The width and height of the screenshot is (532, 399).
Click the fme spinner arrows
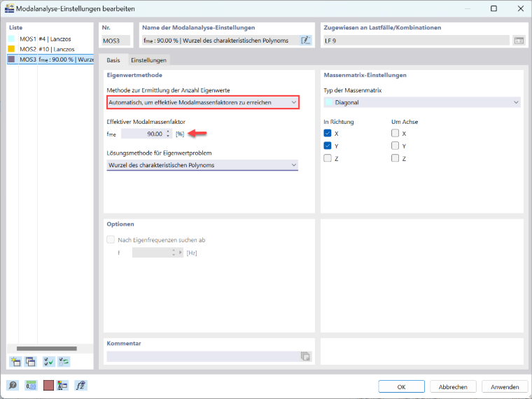coord(168,134)
